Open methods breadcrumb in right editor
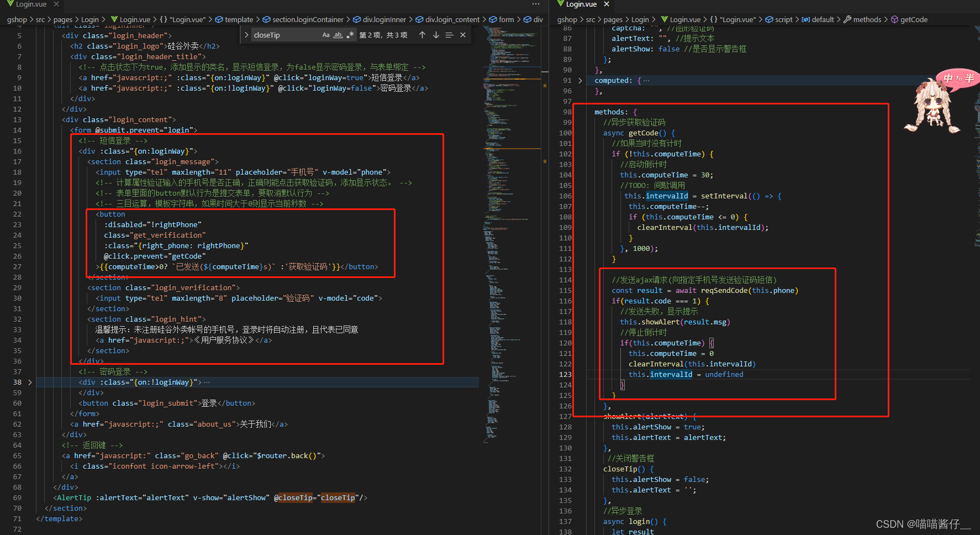Image resolution: width=980 pixels, height=535 pixels. point(862,19)
